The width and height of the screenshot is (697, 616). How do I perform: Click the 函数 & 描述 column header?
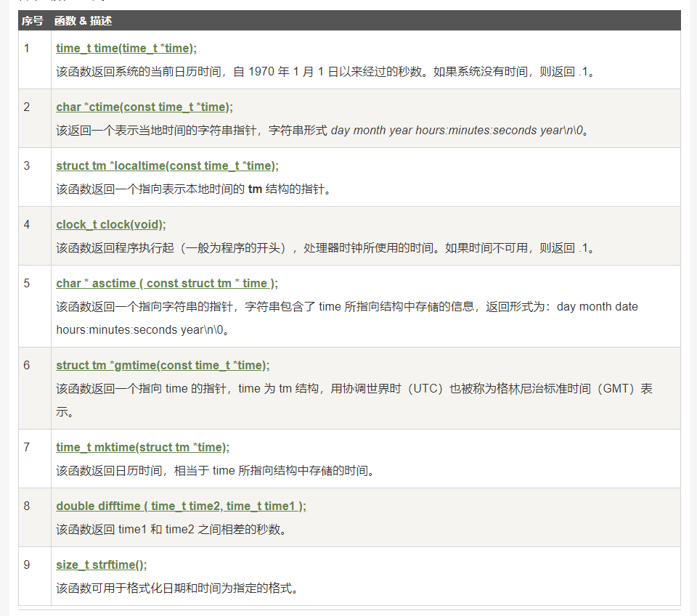tap(83, 21)
